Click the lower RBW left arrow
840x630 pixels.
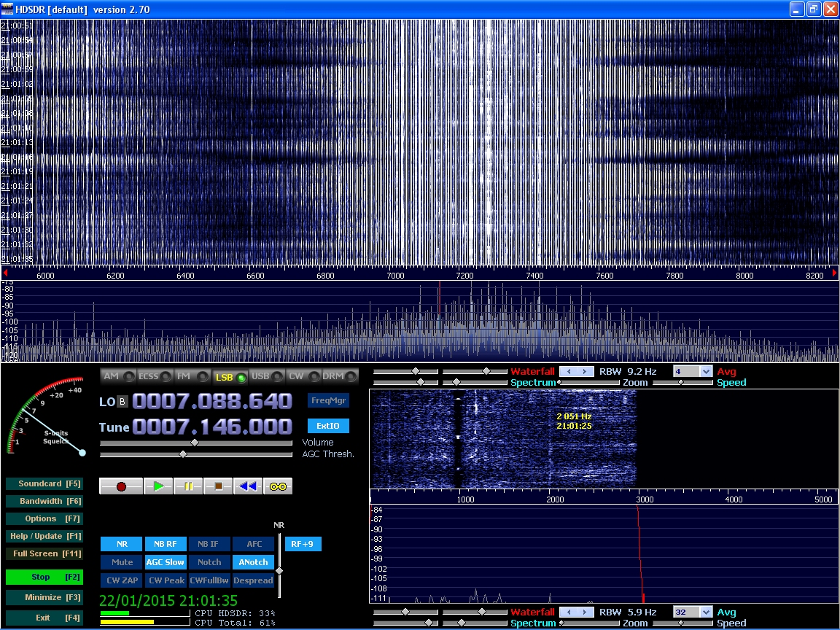click(x=569, y=612)
